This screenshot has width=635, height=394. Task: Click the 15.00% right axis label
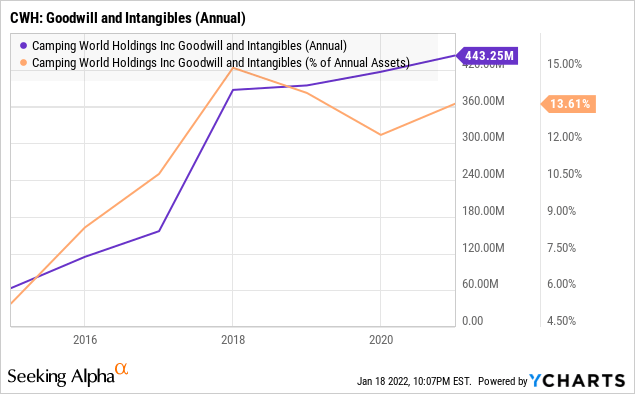coord(565,64)
